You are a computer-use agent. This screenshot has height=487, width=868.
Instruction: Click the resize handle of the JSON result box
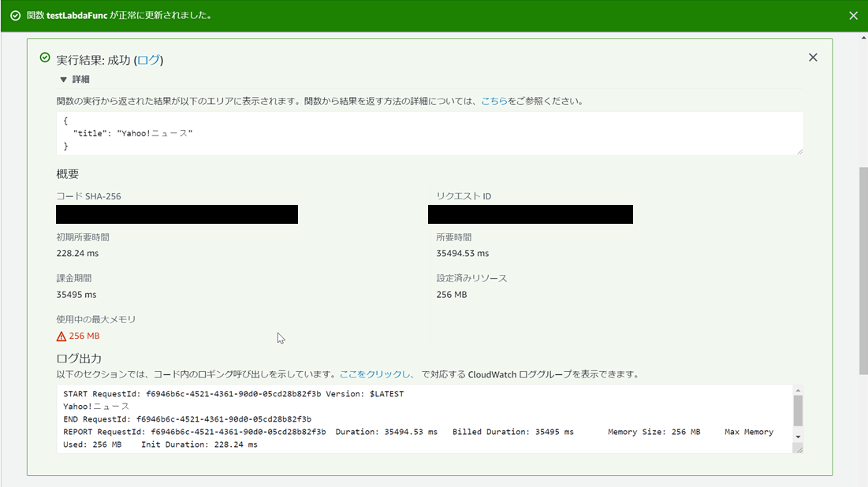point(799,150)
